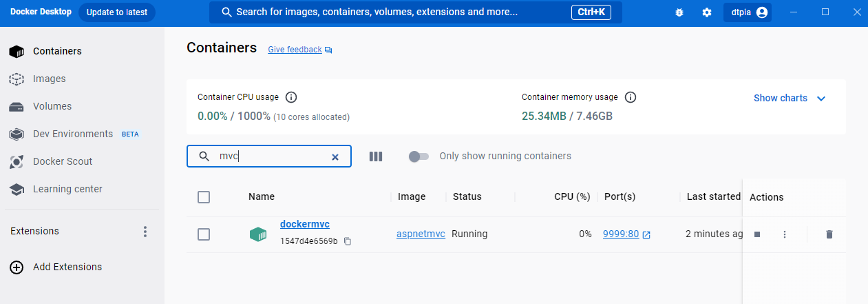Viewport: 868px width, 304px height.
Task: Click the Running status text
Action: (469, 234)
